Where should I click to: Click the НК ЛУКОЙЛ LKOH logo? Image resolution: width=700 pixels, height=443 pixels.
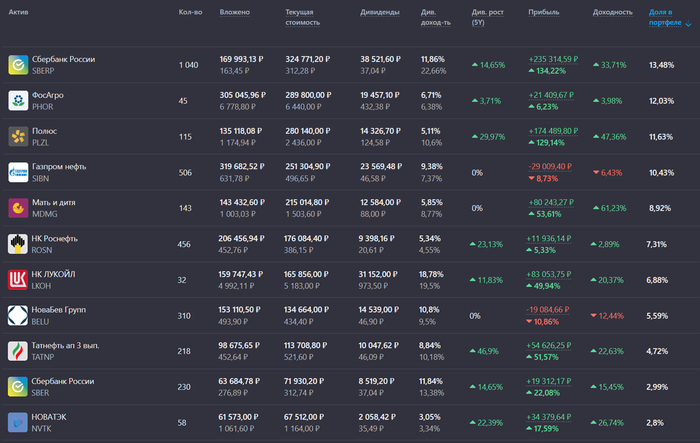pos(18,280)
